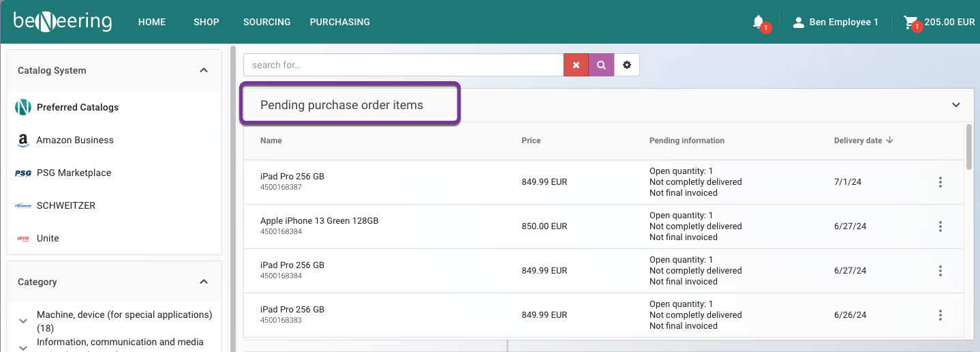Go to the SHOP menu
This screenshot has width=980, height=352.
coord(206,23)
